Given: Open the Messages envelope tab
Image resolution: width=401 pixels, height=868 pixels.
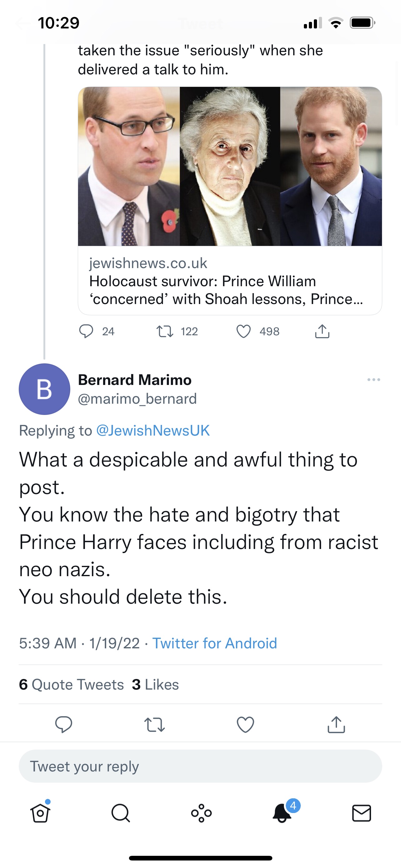Looking at the screenshot, I should 362,813.
